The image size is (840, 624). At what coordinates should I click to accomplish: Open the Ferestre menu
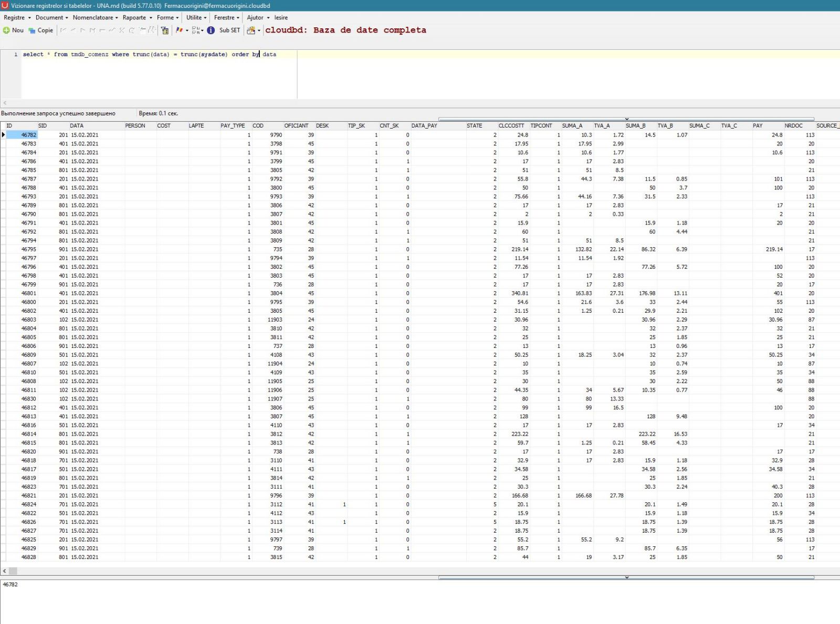tap(226, 17)
